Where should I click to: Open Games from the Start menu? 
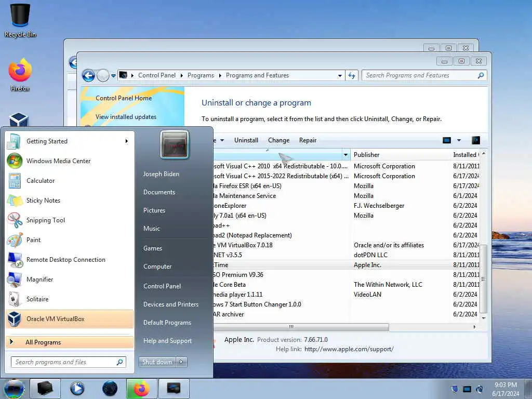(153, 248)
